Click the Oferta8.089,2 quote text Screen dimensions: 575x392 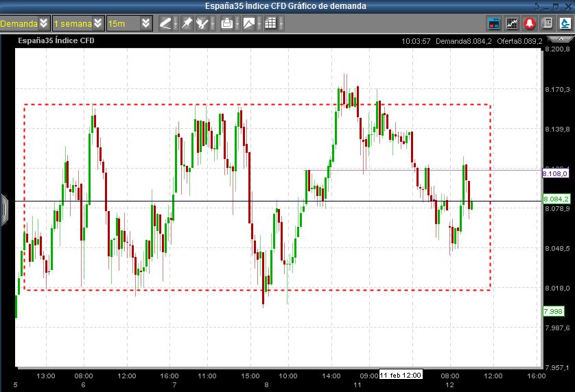pyautogui.click(x=519, y=41)
